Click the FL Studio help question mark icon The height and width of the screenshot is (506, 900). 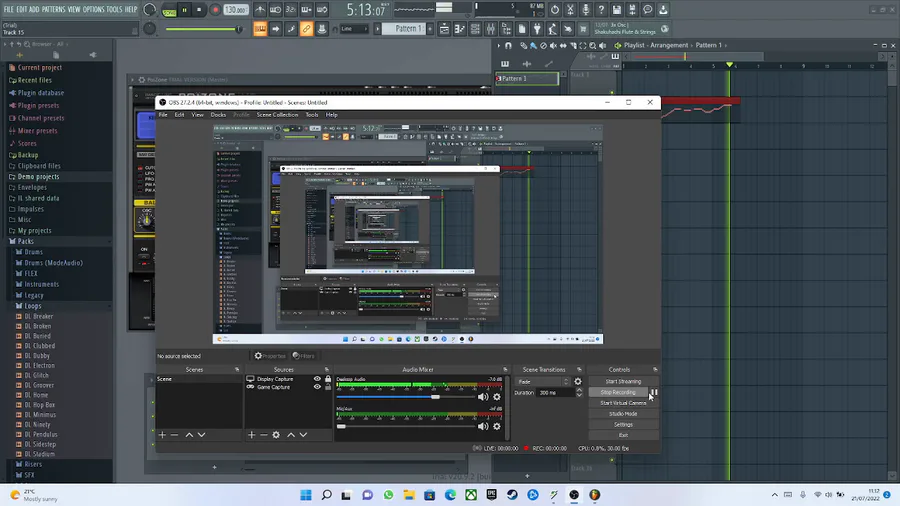coord(601,10)
